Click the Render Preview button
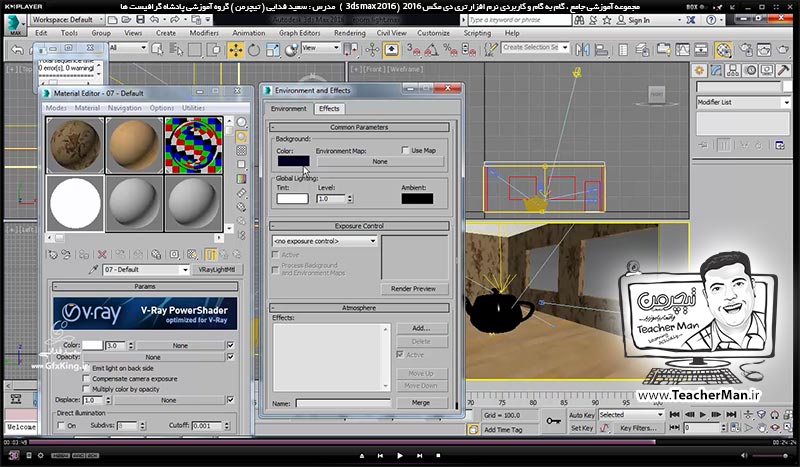The image size is (800, 467). click(x=413, y=288)
